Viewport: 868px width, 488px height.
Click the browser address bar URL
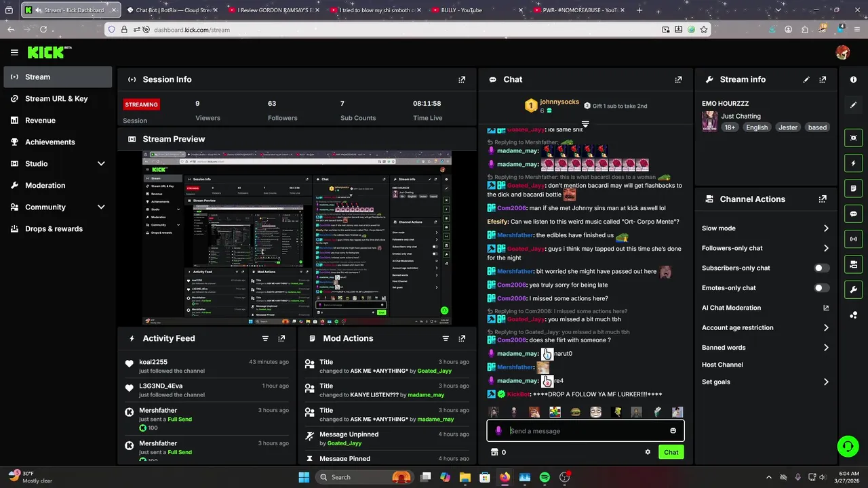pos(192,30)
